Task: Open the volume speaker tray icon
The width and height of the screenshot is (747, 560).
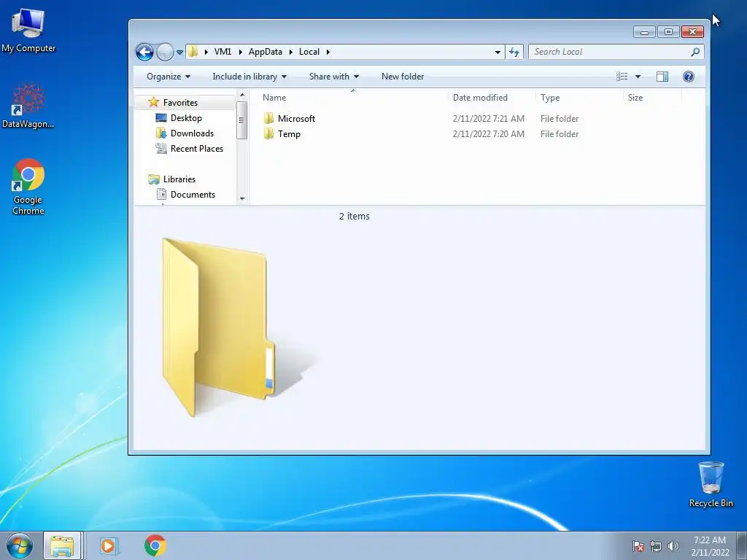Action: tap(673, 546)
